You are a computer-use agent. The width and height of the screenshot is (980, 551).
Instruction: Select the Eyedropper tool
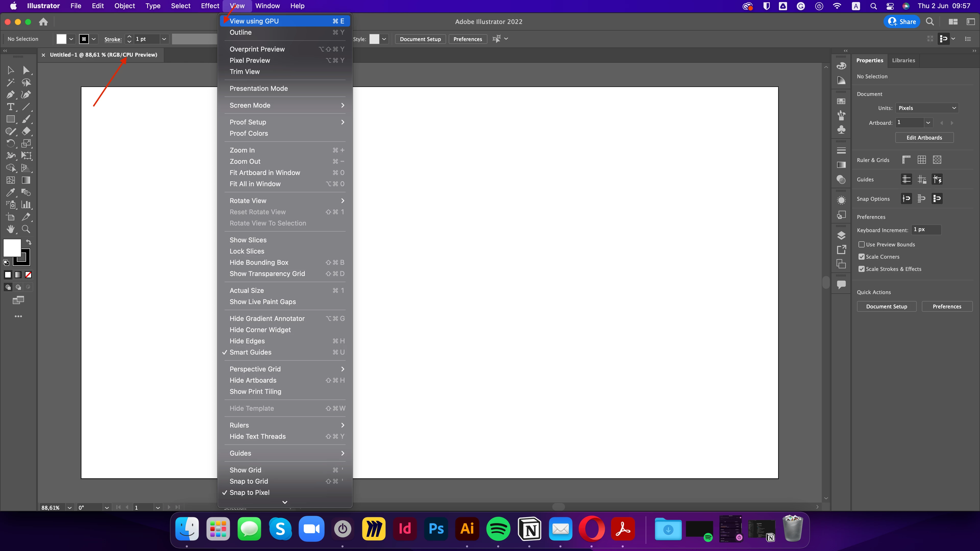pyautogui.click(x=10, y=192)
